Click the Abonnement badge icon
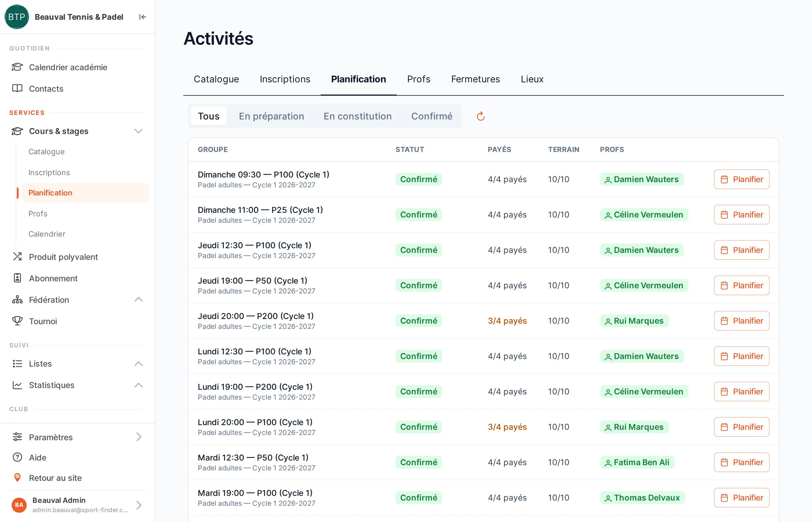 [x=17, y=278]
